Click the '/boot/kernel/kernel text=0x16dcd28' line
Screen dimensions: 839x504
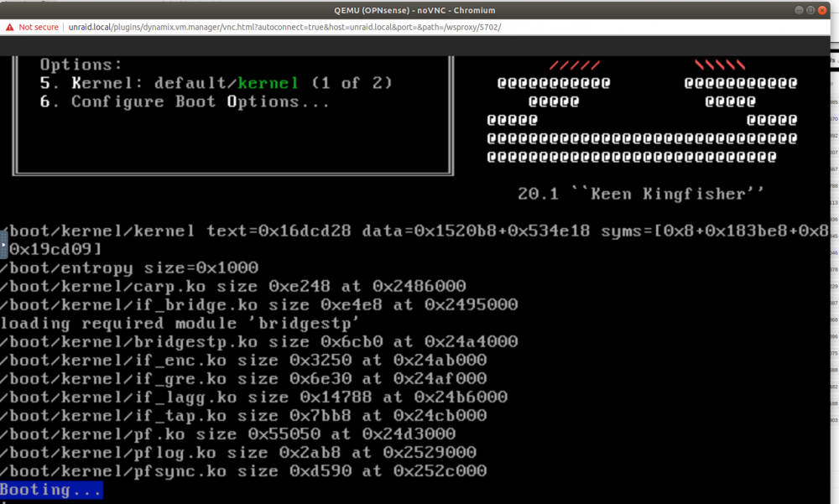coord(414,231)
